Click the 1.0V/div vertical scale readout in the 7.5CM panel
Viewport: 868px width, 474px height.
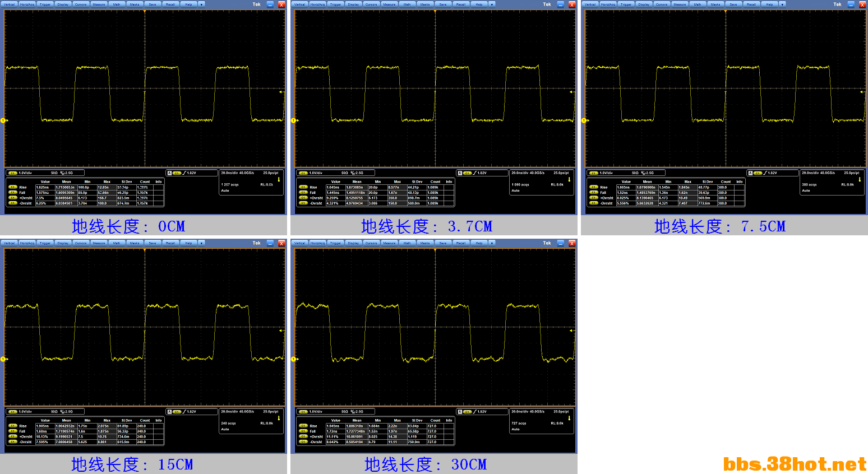pos(606,173)
